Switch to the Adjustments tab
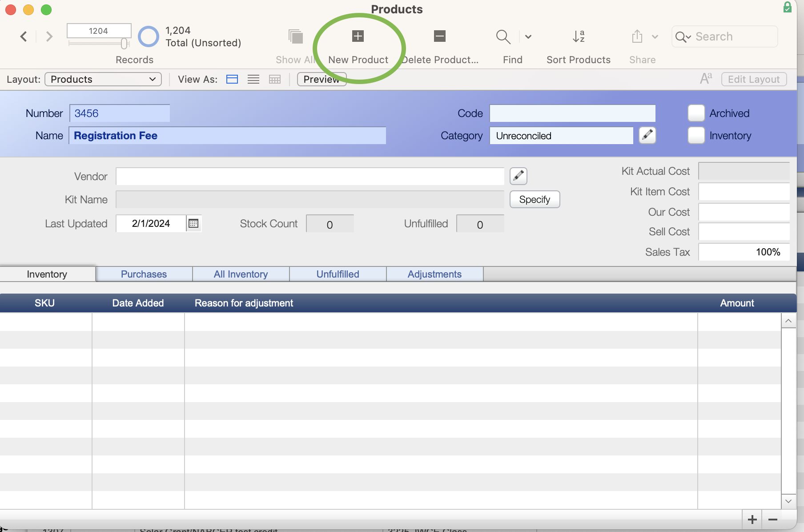This screenshot has height=532, width=804. [435, 274]
